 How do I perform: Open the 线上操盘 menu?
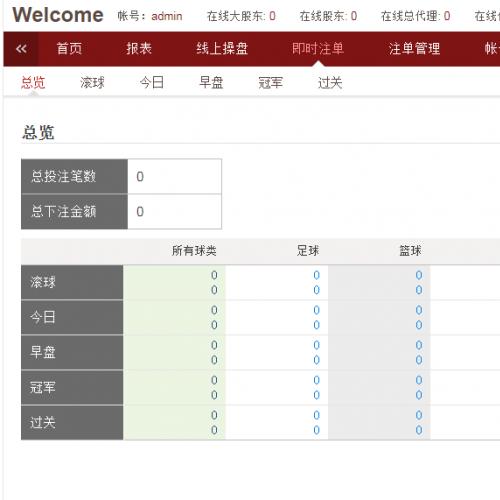[222, 49]
